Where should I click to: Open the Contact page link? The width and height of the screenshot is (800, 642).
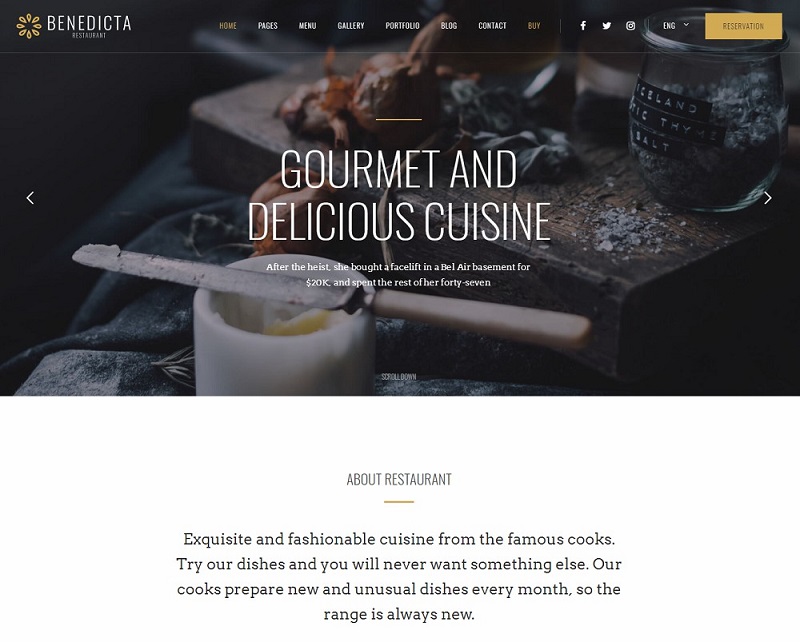492,26
